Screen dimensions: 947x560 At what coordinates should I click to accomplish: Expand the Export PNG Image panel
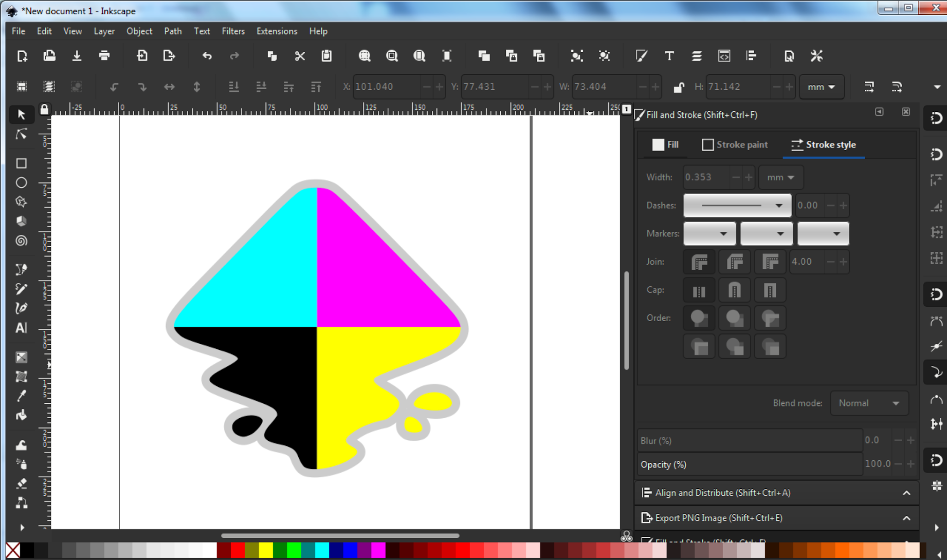click(x=905, y=517)
